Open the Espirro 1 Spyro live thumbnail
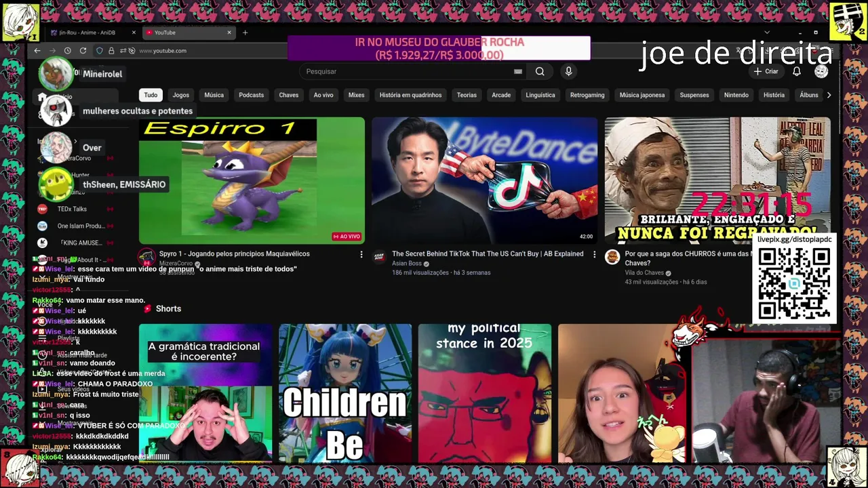The height and width of the screenshot is (488, 868). coord(252,181)
